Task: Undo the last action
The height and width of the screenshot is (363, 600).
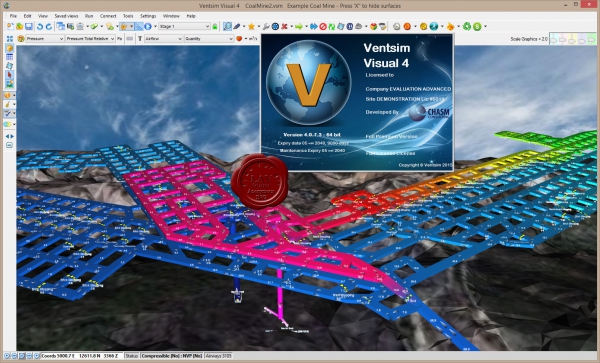Action: click(40, 26)
